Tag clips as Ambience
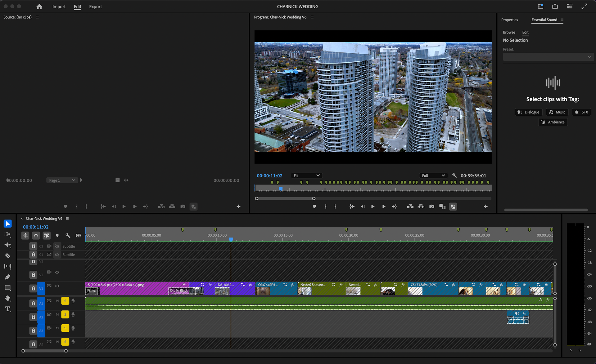 click(553, 122)
